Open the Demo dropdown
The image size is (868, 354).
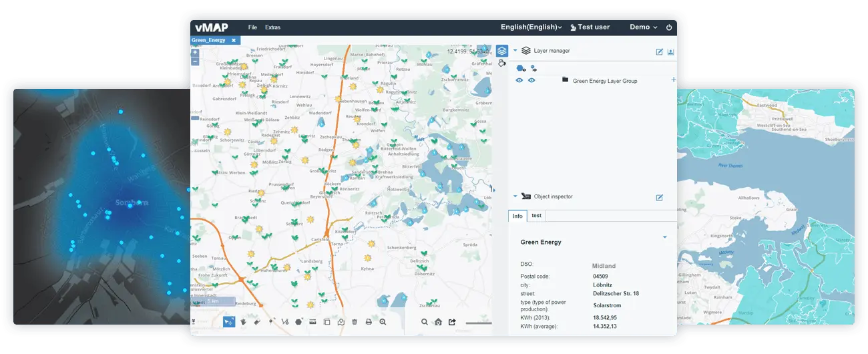click(644, 27)
